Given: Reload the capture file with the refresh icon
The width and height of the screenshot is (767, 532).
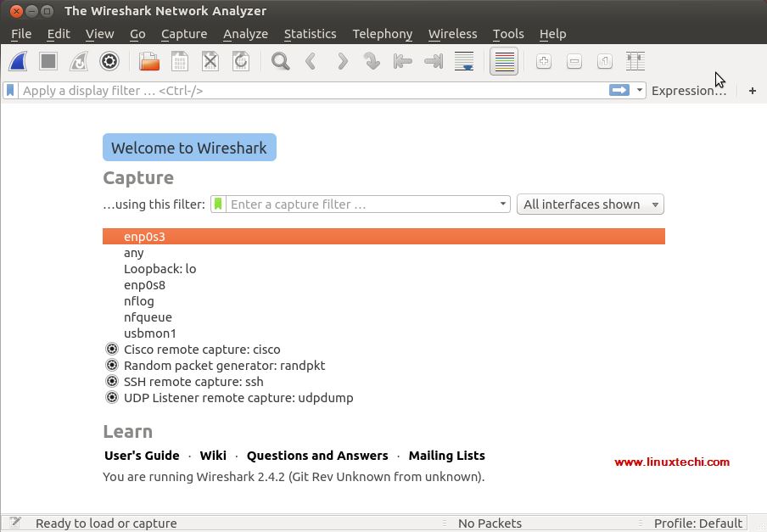Looking at the screenshot, I should [240, 61].
